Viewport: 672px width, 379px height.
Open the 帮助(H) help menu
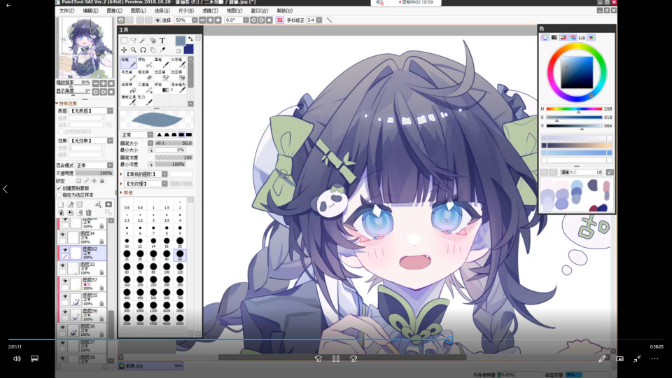[x=285, y=11]
